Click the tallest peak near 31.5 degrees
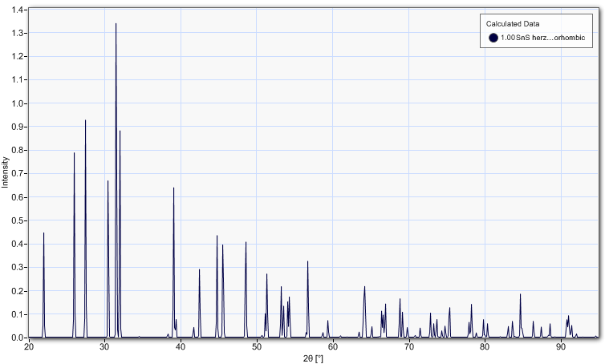 pyautogui.click(x=116, y=24)
